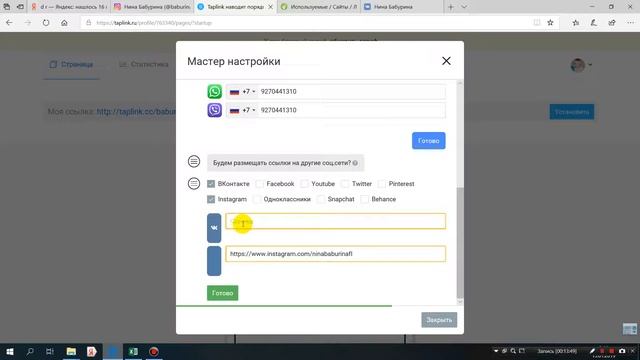Click the add notes pen icon

[593, 23]
